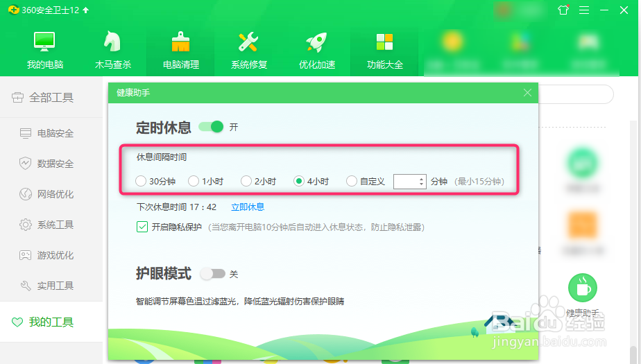Open the main hamburger menu
Viewport: 641px width, 364px height.
point(584,10)
